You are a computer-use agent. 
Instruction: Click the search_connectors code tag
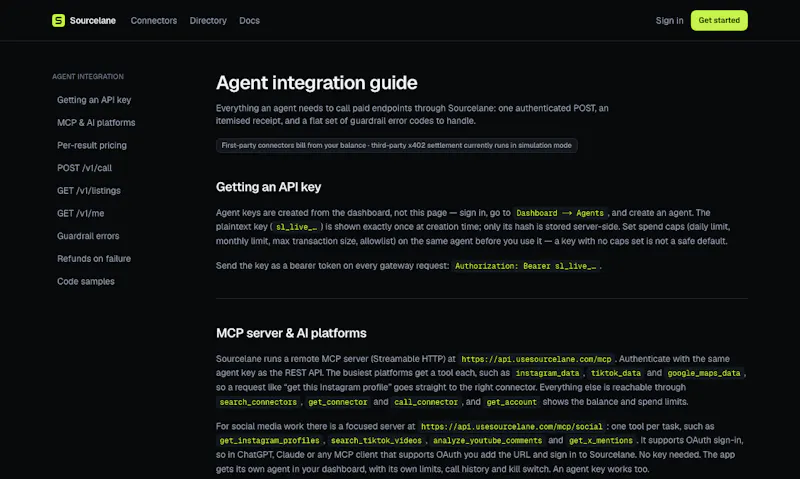click(x=258, y=402)
